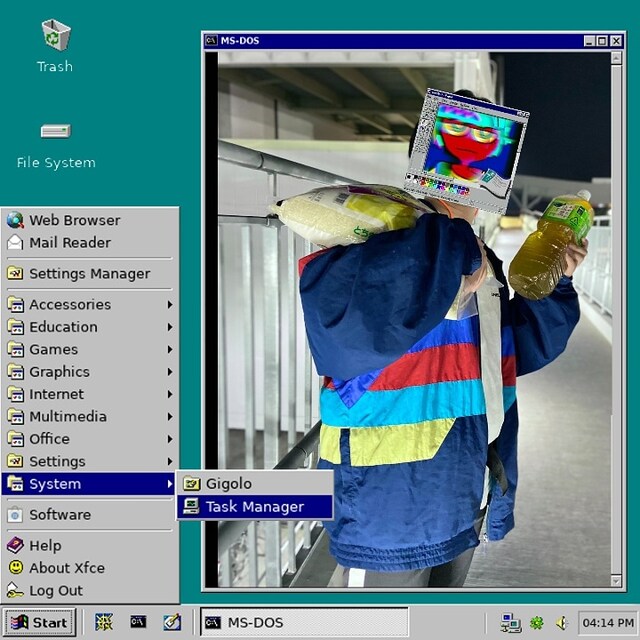Click the green gear tray icon
The height and width of the screenshot is (640, 640).
[537, 622]
